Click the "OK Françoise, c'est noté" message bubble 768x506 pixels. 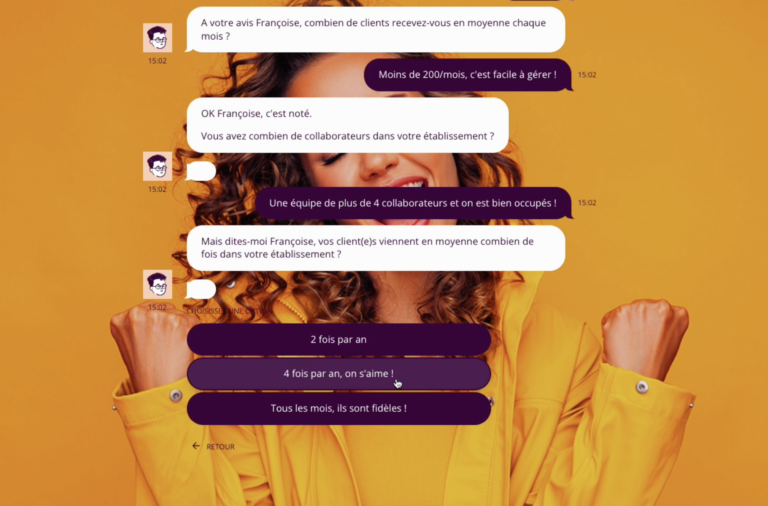coord(348,125)
